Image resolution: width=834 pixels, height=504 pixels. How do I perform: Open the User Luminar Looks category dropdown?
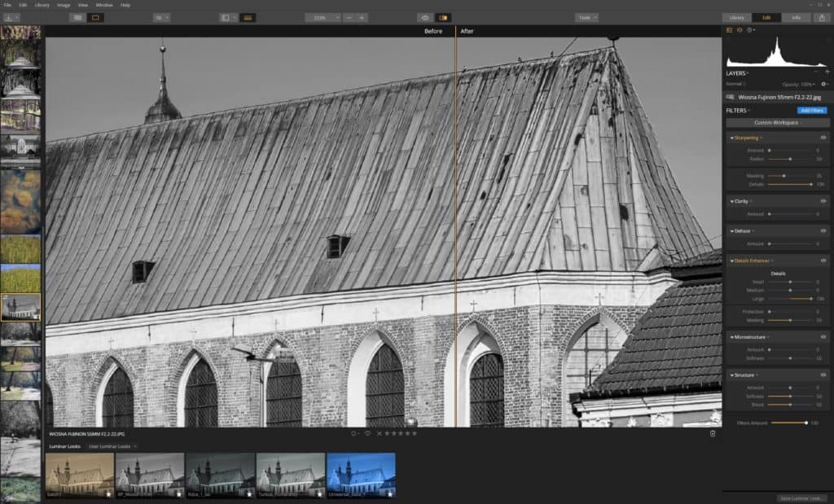pyautogui.click(x=113, y=446)
